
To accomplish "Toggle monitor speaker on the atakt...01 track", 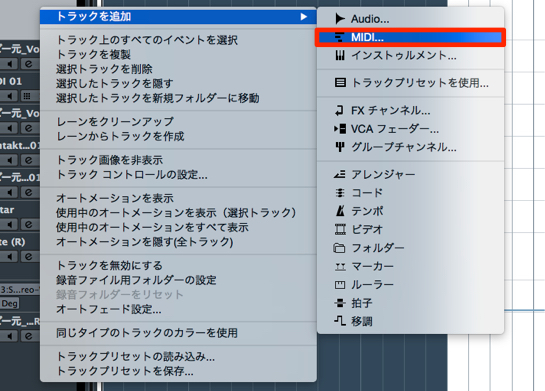I will click(x=9, y=160).
